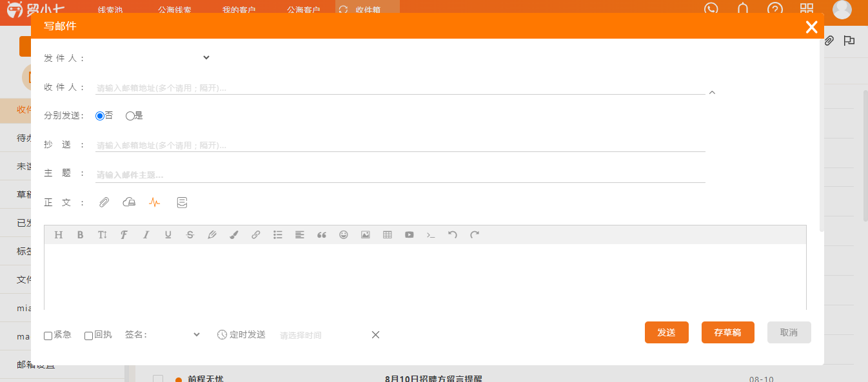Screen dimensions: 868x382
Task: Insert a table into the email
Action: [x=388, y=235]
